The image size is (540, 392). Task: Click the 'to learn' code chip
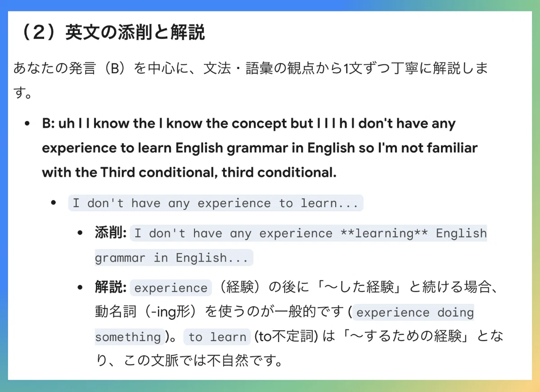217,337
